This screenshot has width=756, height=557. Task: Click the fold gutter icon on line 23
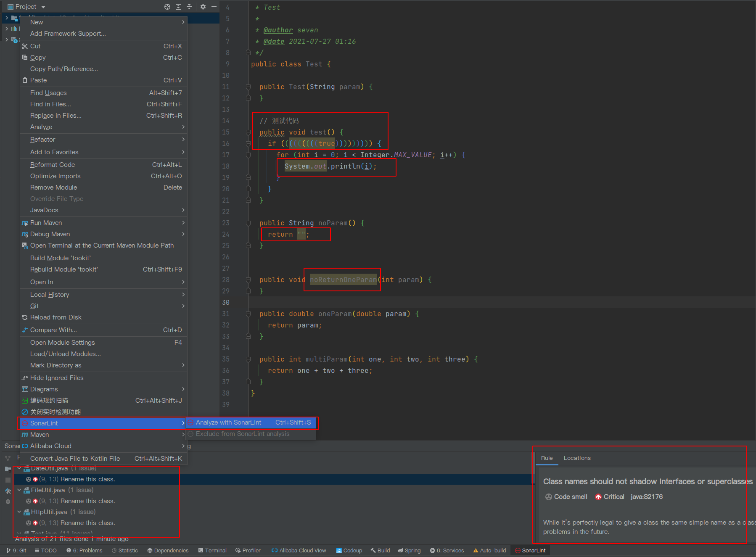[248, 223]
